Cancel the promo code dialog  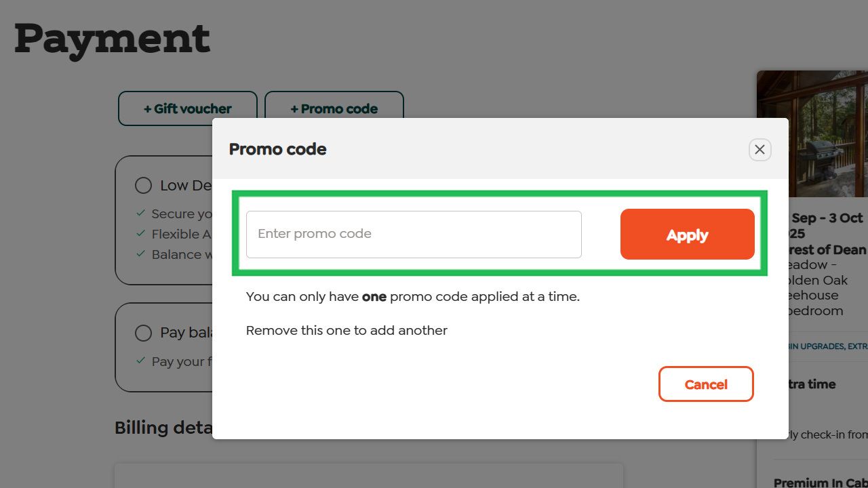point(706,384)
